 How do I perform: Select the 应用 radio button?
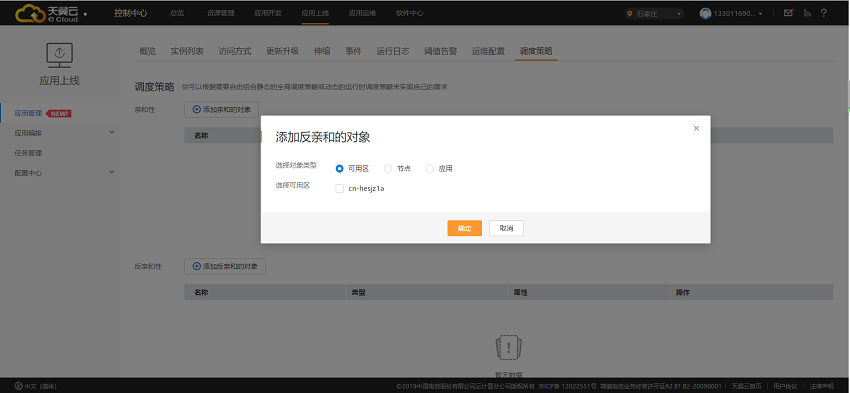click(x=429, y=169)
